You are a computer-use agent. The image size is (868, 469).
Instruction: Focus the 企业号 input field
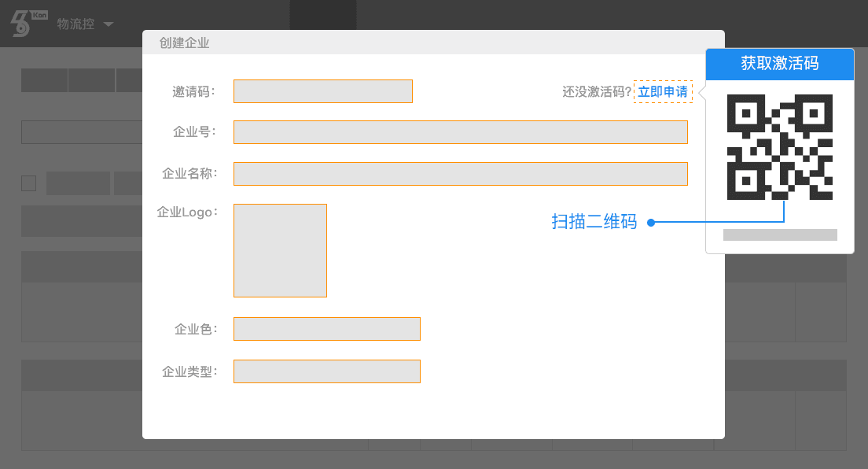click(461, 132)
